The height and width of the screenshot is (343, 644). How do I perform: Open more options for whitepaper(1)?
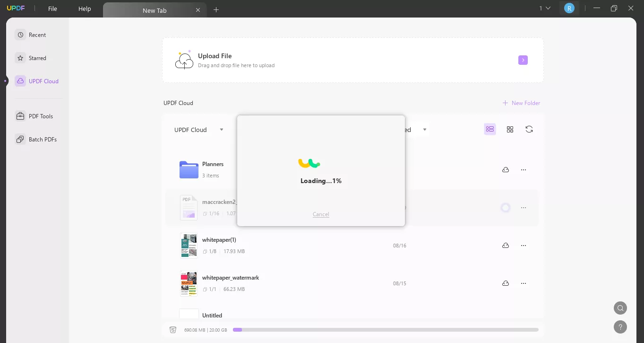tap(524, 246)
